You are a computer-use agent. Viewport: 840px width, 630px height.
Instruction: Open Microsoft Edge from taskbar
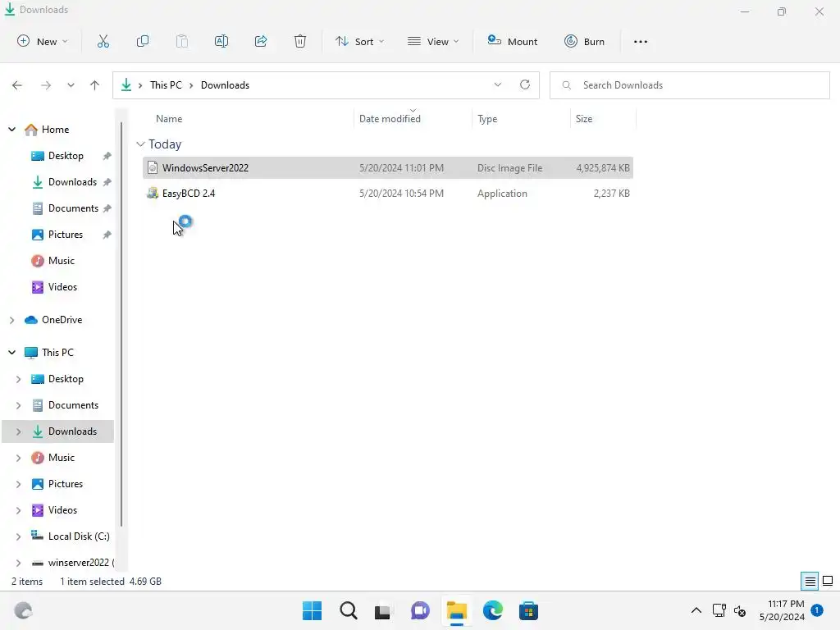coord(492,610)
